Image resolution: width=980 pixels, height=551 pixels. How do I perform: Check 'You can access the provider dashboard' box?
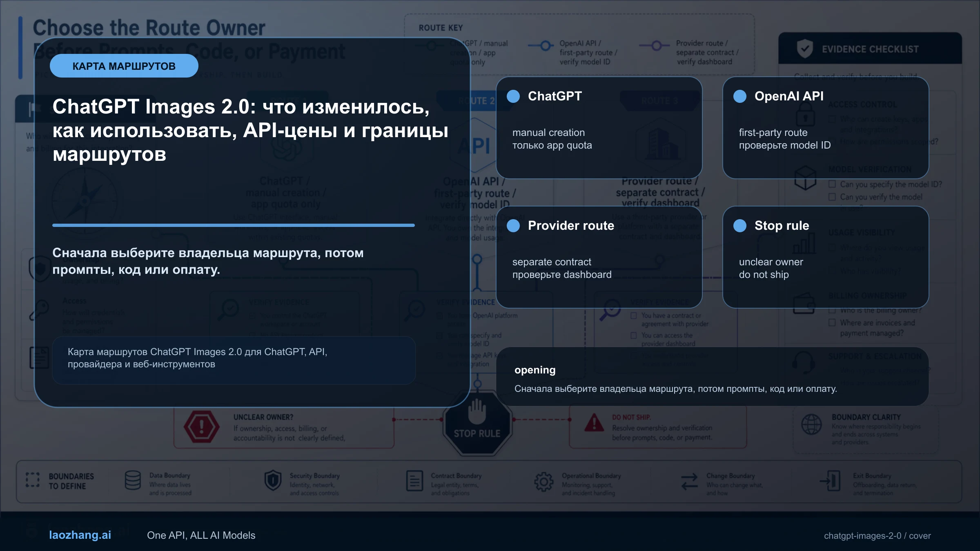click(x=634, y=335)
